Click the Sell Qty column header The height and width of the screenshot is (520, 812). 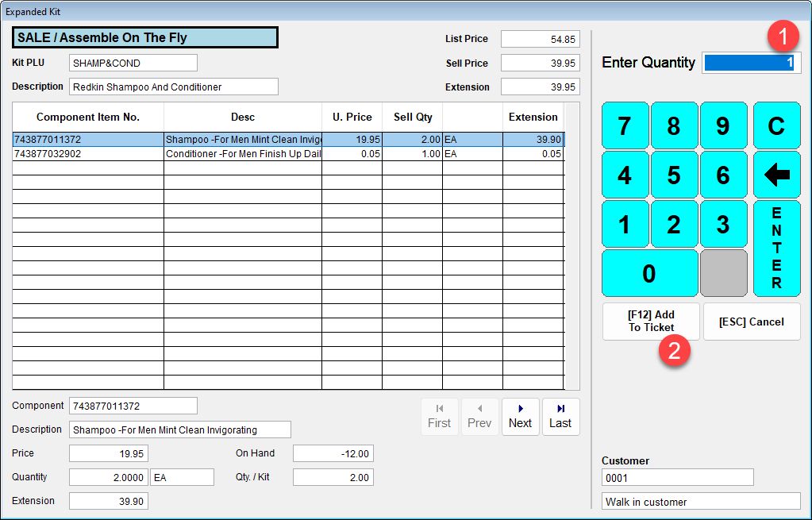[x=413, y=117]
